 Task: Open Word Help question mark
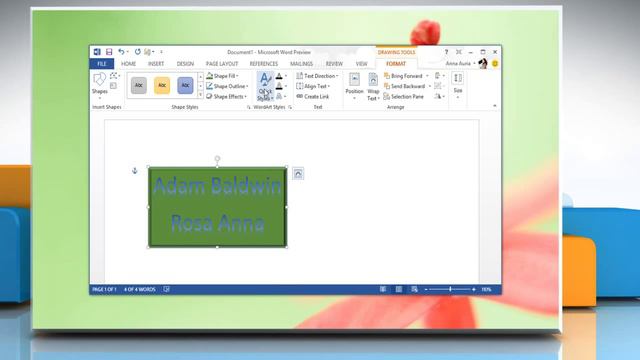[447, 52]
